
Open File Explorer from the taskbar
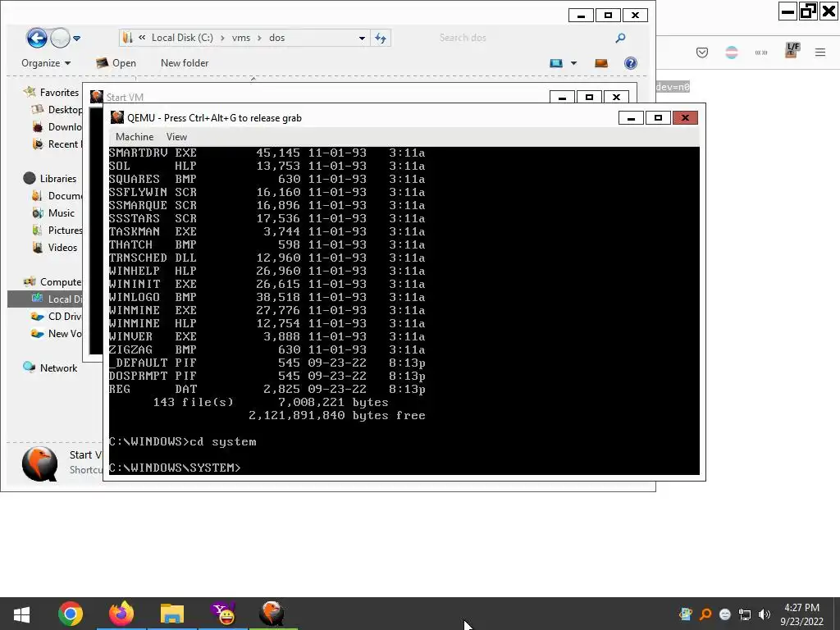pos(172,614)
